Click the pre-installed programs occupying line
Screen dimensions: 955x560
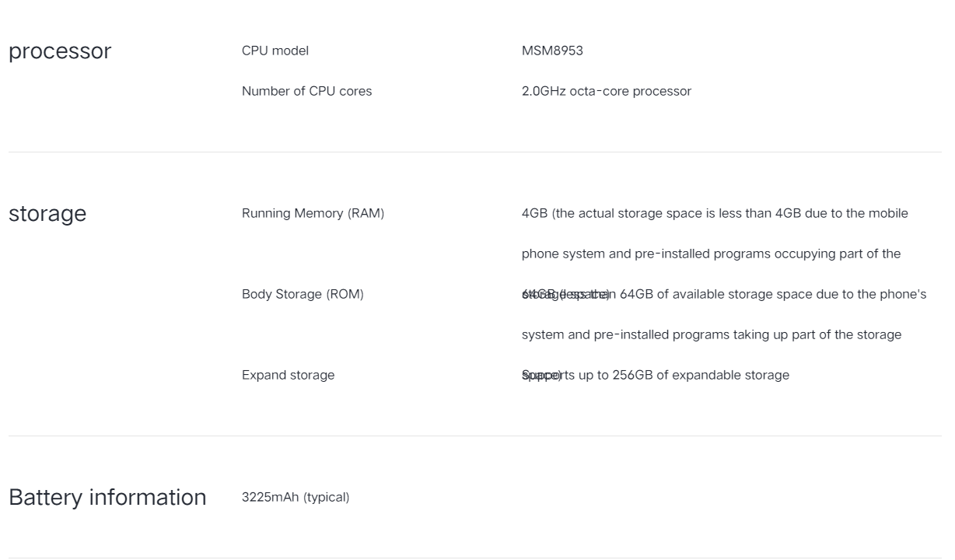point(711,254)
